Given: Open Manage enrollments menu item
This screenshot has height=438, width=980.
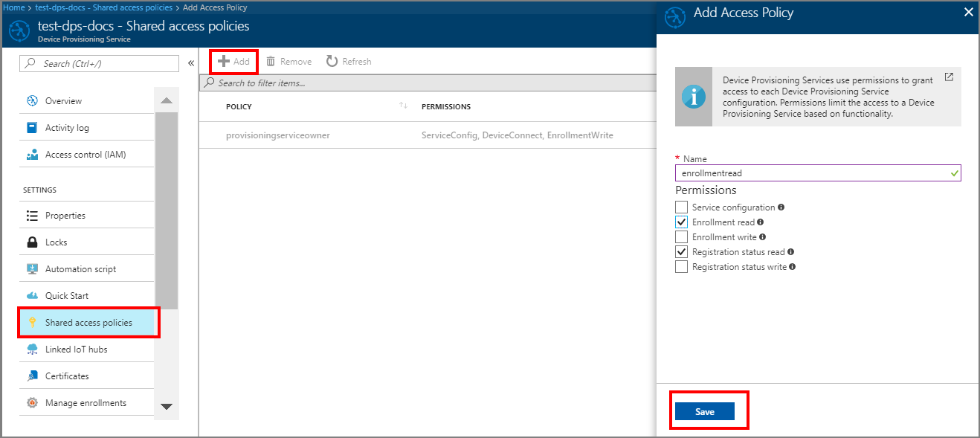Looking at the screenshot, I should 87,403.
